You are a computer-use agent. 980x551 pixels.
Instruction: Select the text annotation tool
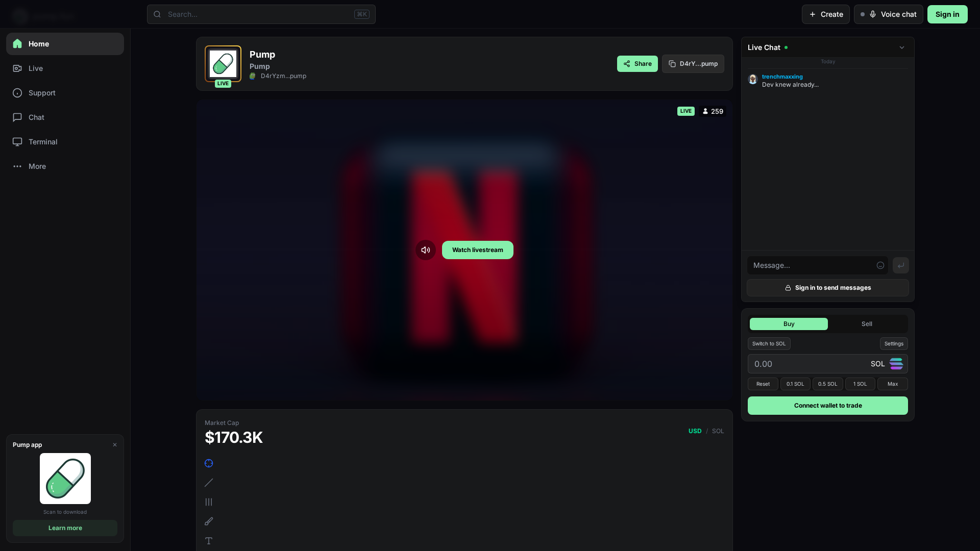point(209,541)
